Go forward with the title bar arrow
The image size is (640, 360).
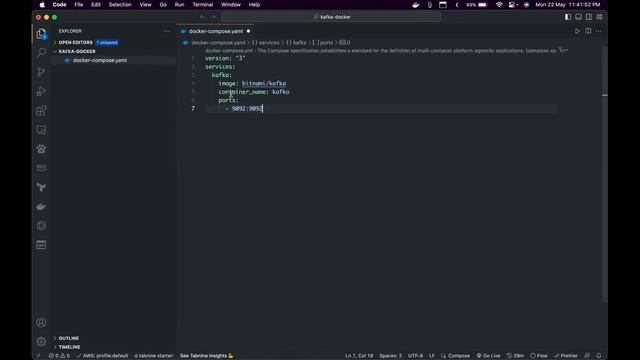pos(213,17)
